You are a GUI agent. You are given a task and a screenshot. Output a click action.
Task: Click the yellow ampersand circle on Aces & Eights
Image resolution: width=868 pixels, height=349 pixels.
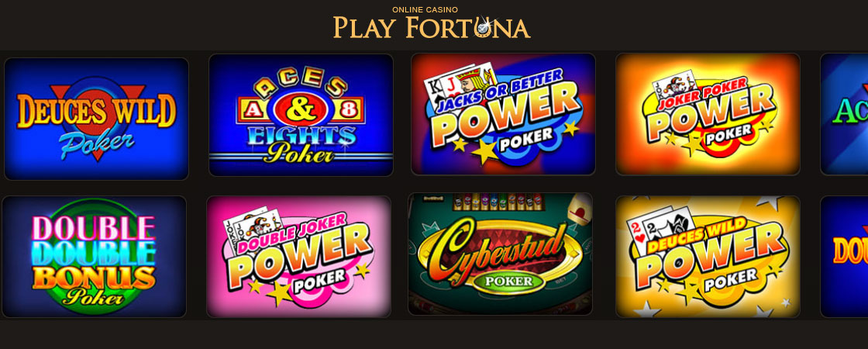(x=302, y=109)
